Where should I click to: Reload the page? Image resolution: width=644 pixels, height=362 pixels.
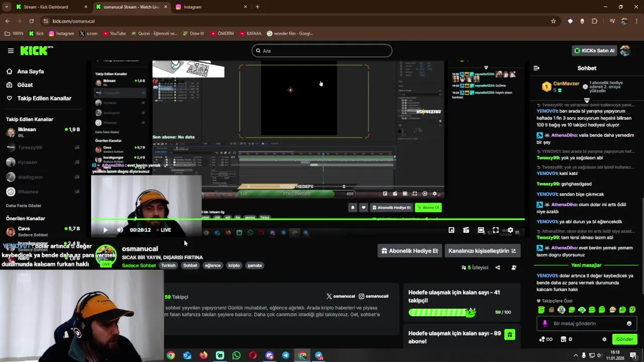tap(31, 21)
